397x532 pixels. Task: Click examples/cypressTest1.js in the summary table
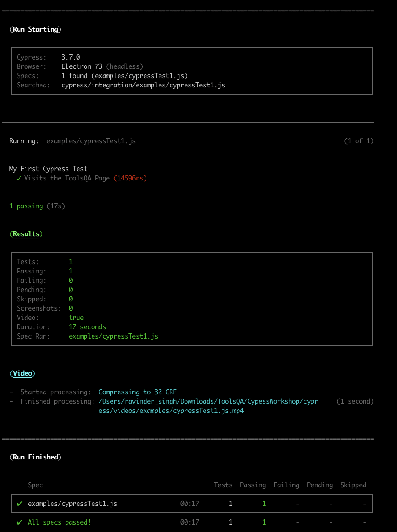pos(73,504)
